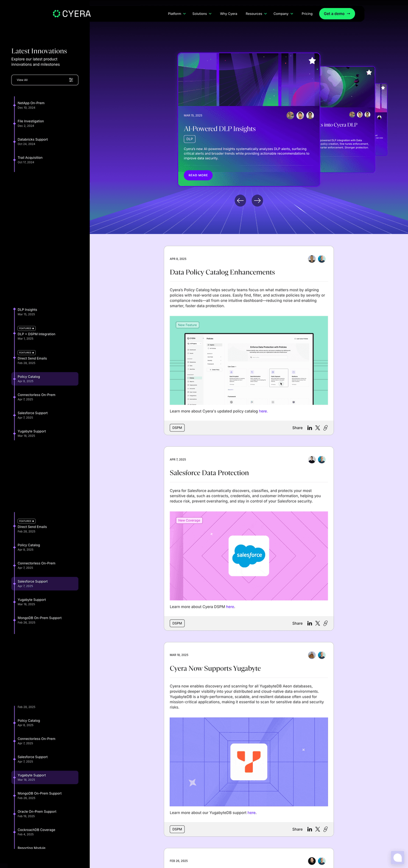
Task: Click READ MORE on DLP Insights card
Action: 198,175
